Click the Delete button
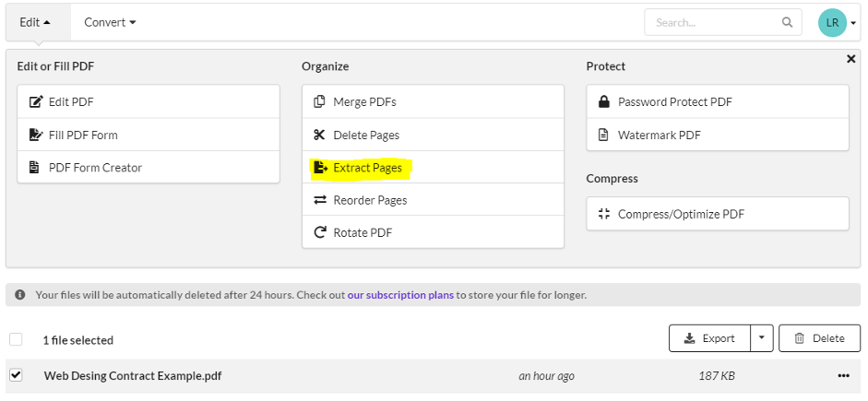 (819, 338)
